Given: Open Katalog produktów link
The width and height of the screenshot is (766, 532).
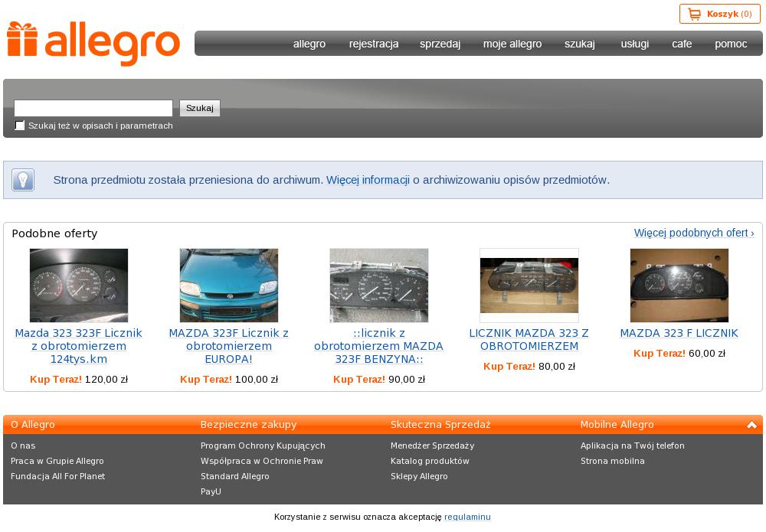Looking at the screenshot, I should pyautogui.click(x=430, y=461).
